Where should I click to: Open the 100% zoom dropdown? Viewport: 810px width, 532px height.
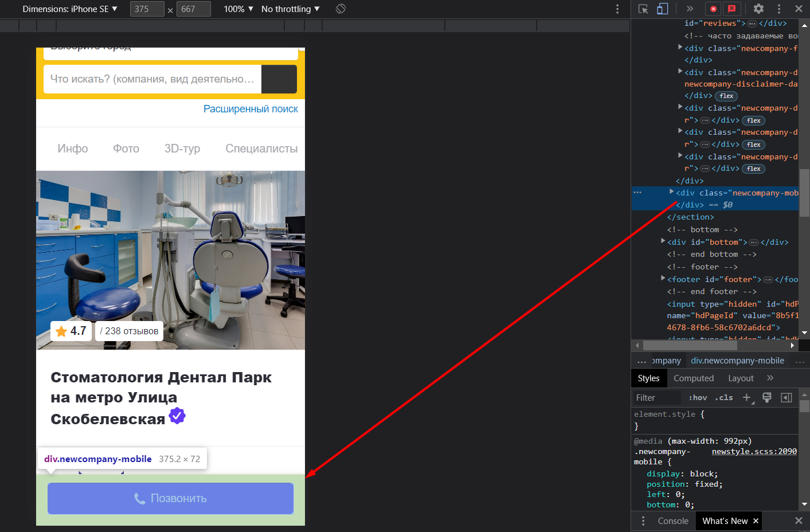pos(238,9)
